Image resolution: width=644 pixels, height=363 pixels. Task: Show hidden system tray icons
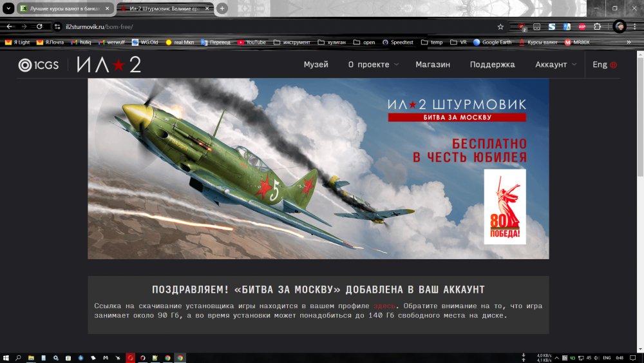coord(557,358)
